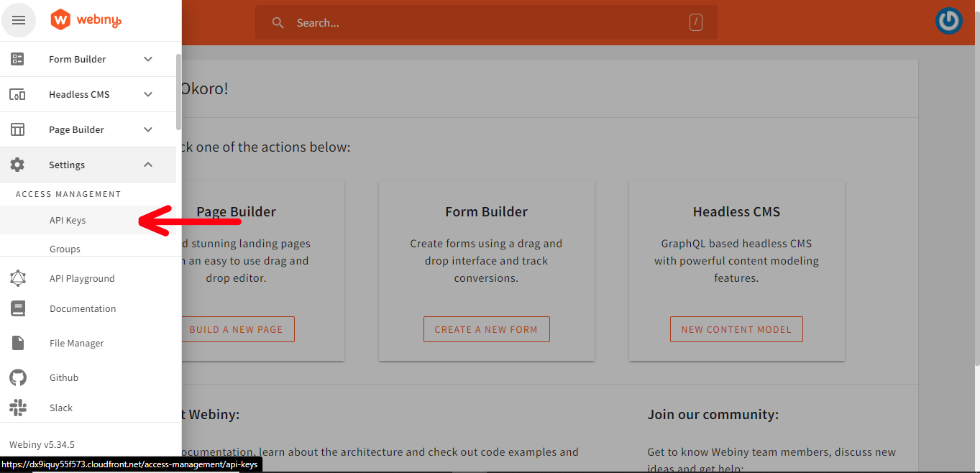This screenshot has width=980, height=473.
Task: Select API Keys under Access Management
Action: [x=68, y=221]
